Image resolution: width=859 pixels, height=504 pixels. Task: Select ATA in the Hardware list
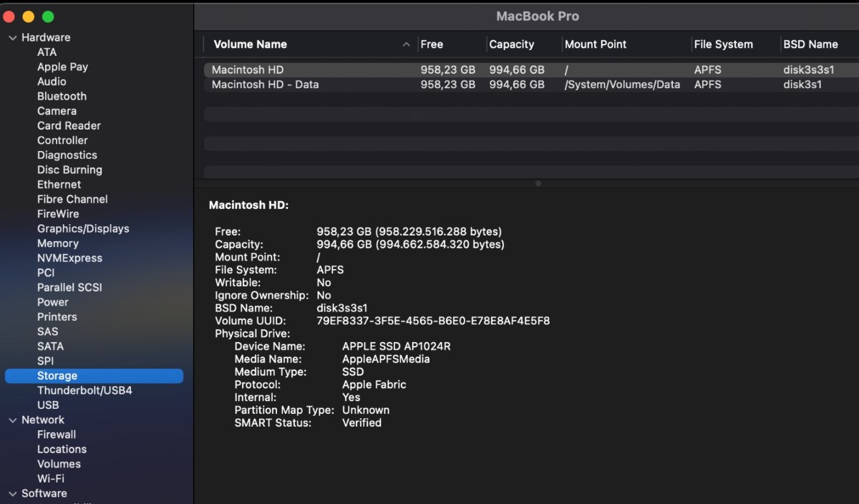(x=47, y=52)
